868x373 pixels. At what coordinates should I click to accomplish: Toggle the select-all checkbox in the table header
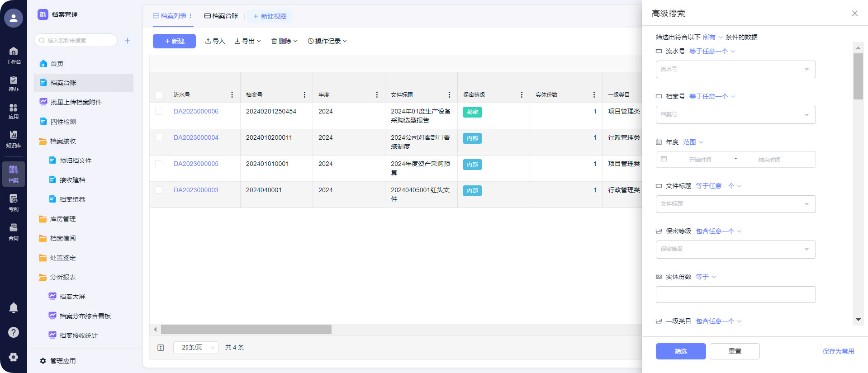coord(159,95)
